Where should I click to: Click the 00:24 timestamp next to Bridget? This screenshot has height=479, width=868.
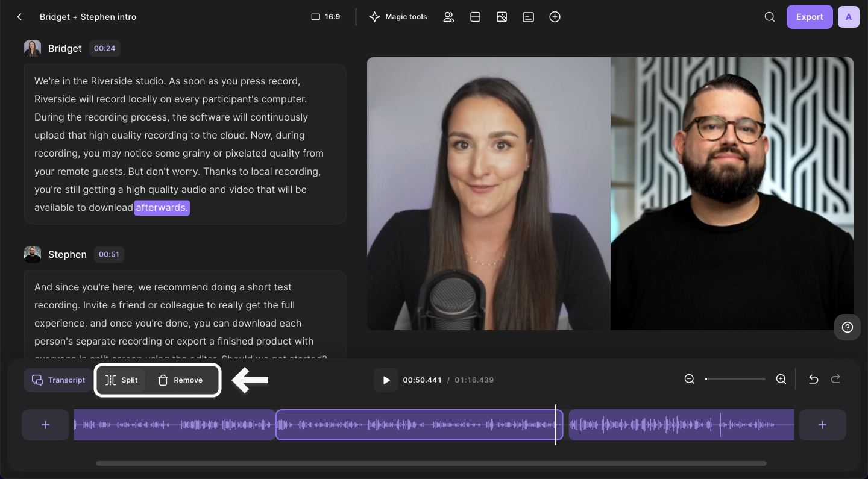104,48
